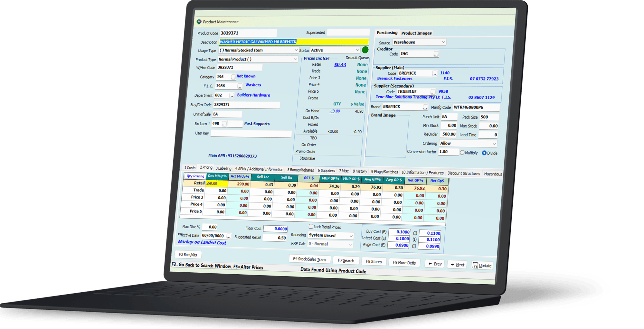
Task: Click the F7 Search button
Action: (x=346, y=260)
